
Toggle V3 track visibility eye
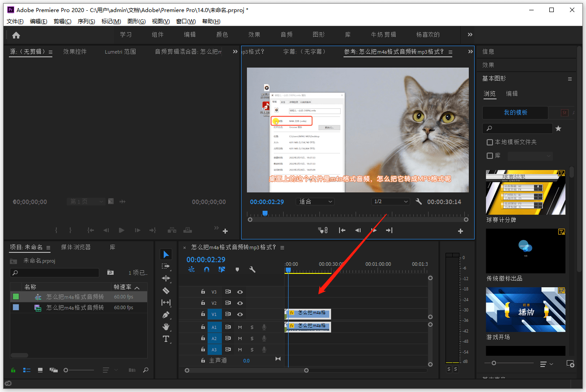pos(240,292)
